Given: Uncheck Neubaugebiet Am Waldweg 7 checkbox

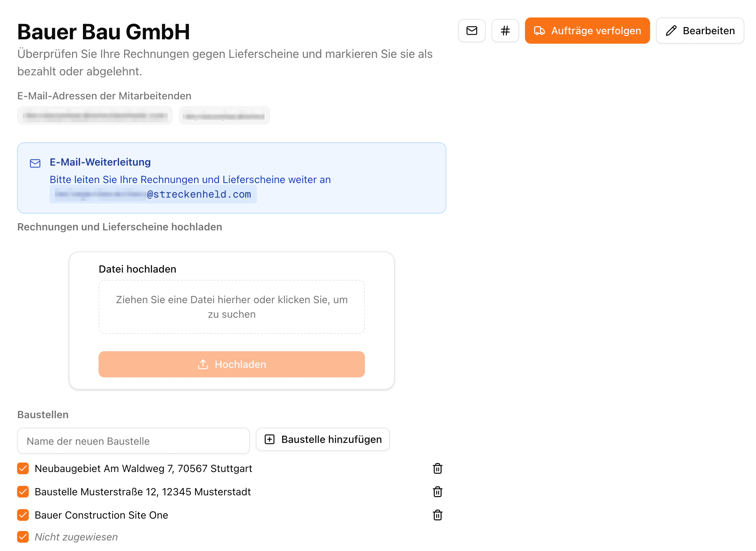Looking at the screenshot, I should 23,468.
